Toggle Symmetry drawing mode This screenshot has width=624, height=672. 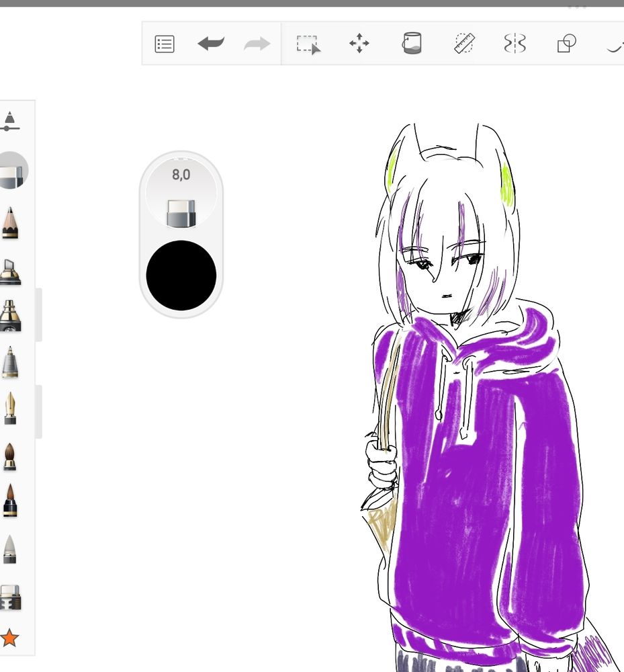(515, 44)
